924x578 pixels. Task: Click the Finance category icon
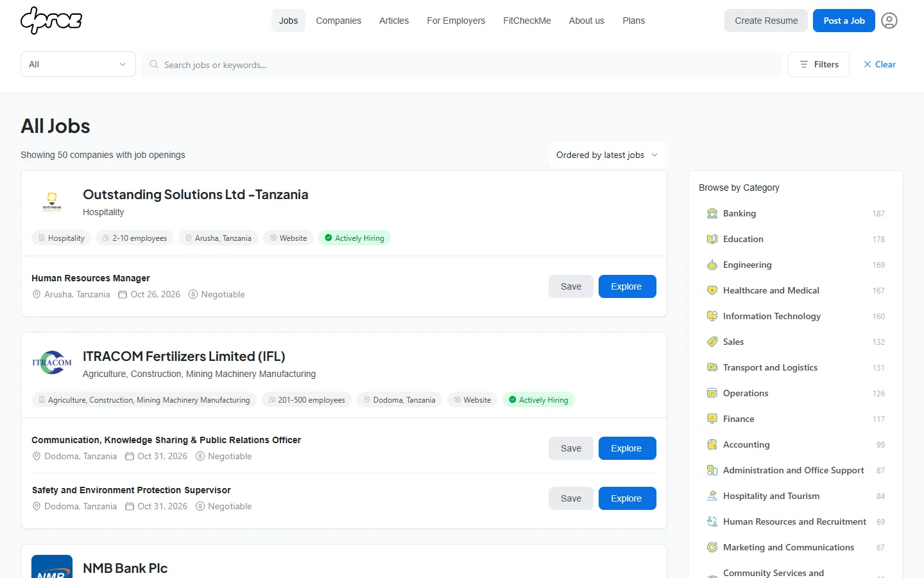[712, 419]
